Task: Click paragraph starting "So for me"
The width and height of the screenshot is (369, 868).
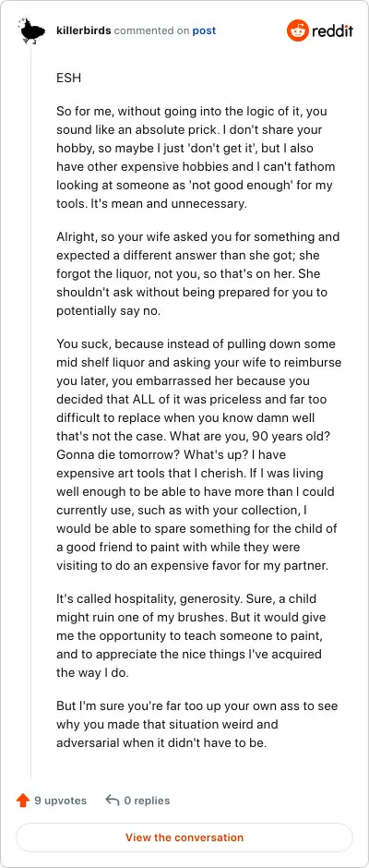Action: pos(196,157)
